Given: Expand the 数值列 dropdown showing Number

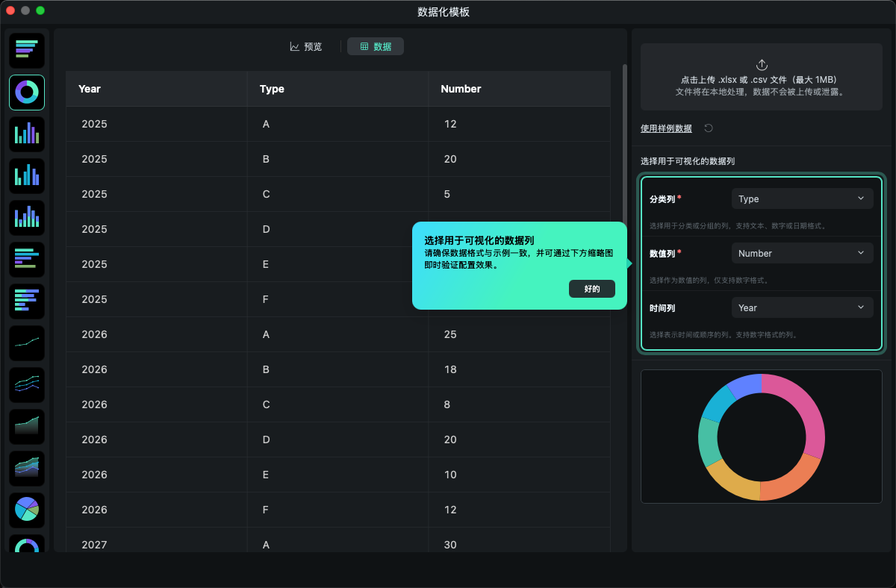Looking at the screenshot, I should 801,253.
